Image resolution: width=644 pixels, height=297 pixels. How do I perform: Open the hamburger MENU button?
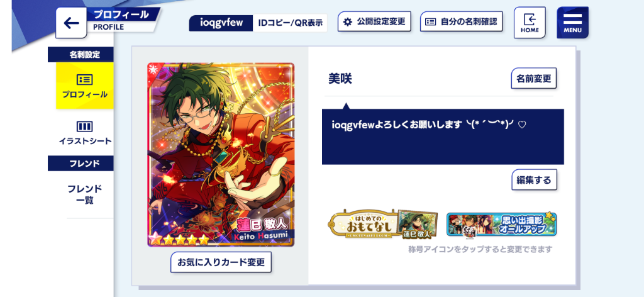[x=572, y=23]
